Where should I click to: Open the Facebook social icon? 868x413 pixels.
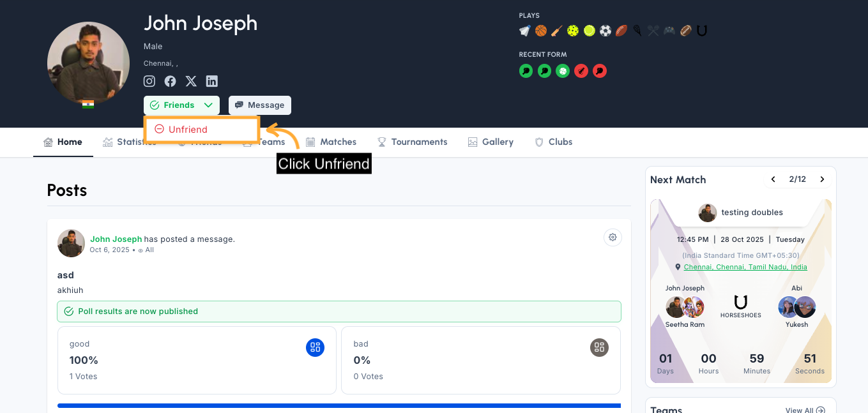170,81
